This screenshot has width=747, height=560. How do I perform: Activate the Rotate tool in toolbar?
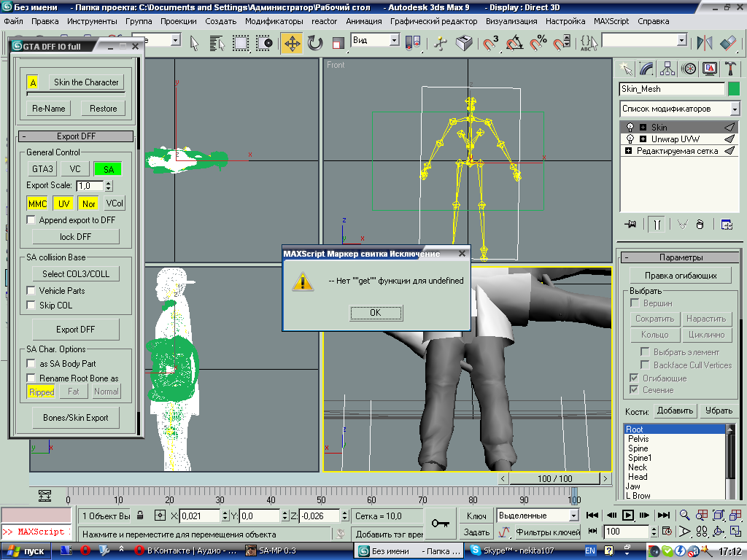click(315, 43)
